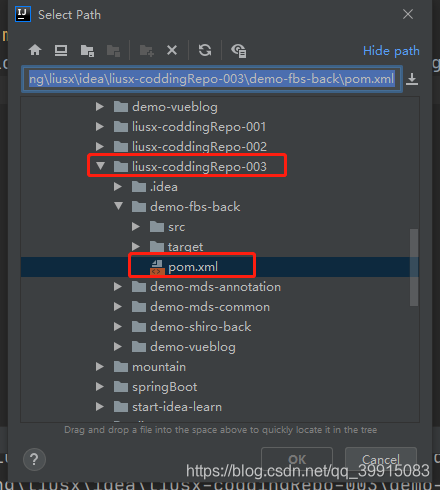Expand the .idea folder arrow

[117, 187]
